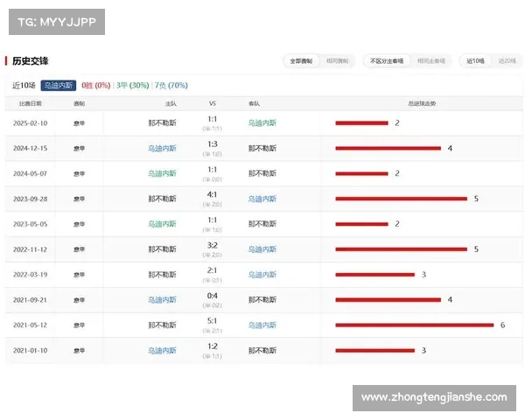Viewport: 525px width, 420px height.
Task: Switch filter to 相同主客场
Action: coord(430,61)
